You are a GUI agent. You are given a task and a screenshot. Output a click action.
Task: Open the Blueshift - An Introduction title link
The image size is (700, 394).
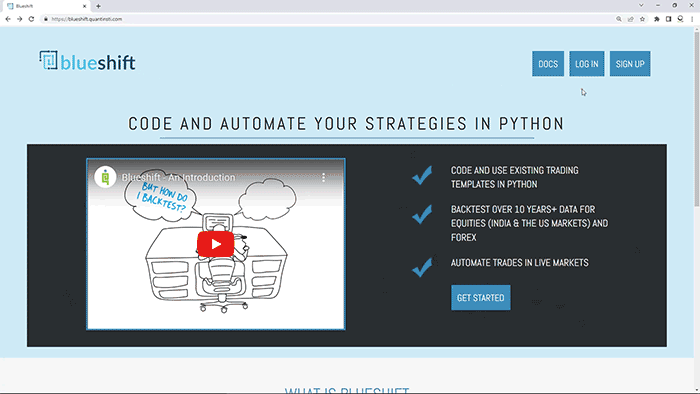(x=179, y=178)
